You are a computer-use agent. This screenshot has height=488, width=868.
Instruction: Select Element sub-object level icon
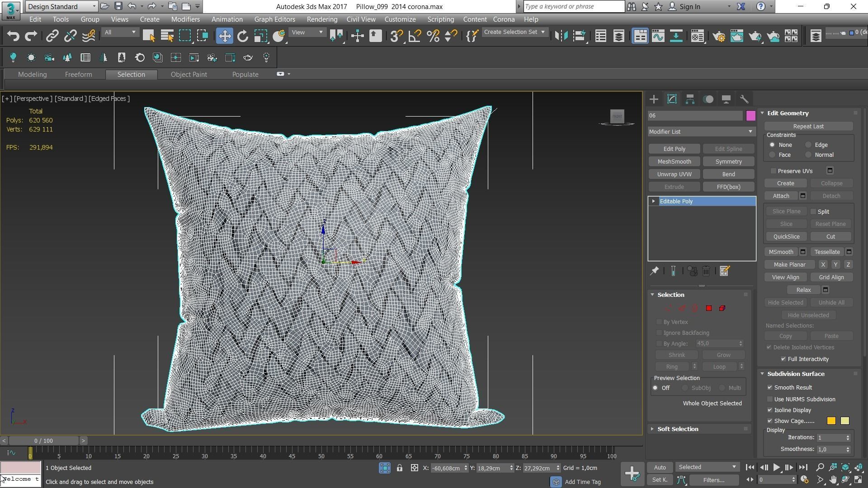pyautogui.click(x=722, y=308)
